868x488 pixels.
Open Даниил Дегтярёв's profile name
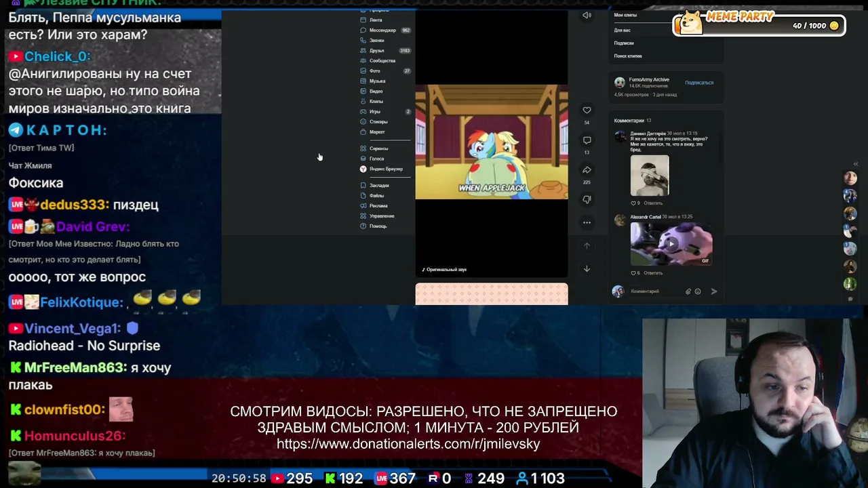coord(648,134)
